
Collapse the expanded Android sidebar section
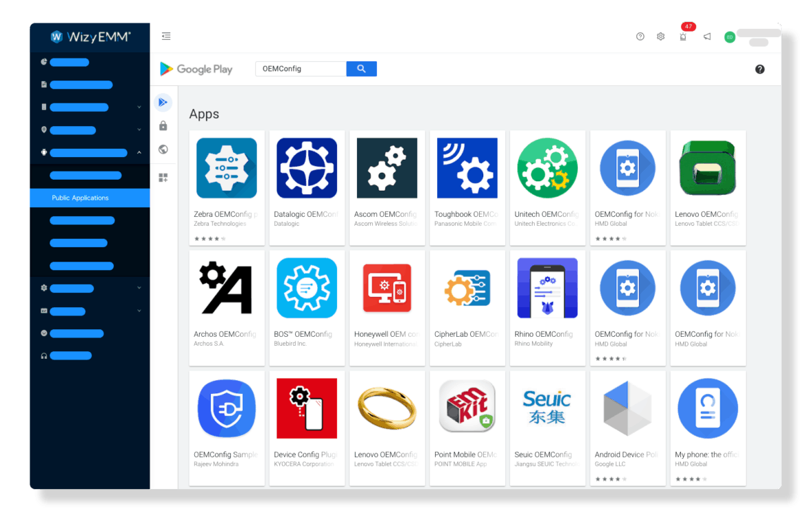pos(139,153)
